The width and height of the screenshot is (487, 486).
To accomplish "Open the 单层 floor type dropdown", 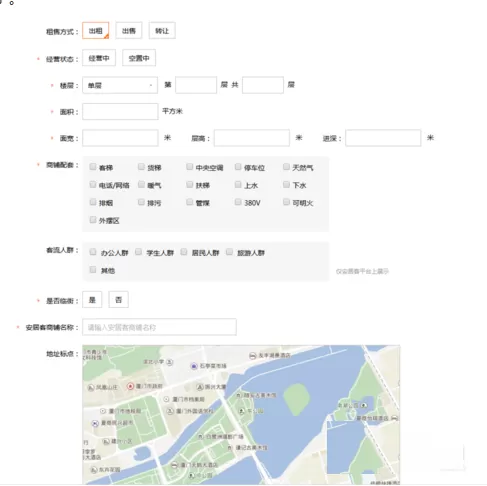I will click(120, 85).
